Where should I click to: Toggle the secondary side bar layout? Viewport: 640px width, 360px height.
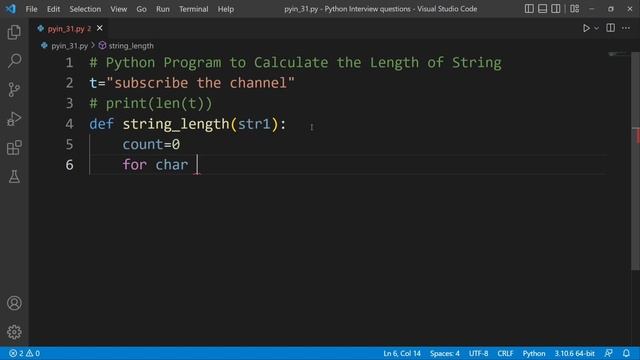[556, 9]
